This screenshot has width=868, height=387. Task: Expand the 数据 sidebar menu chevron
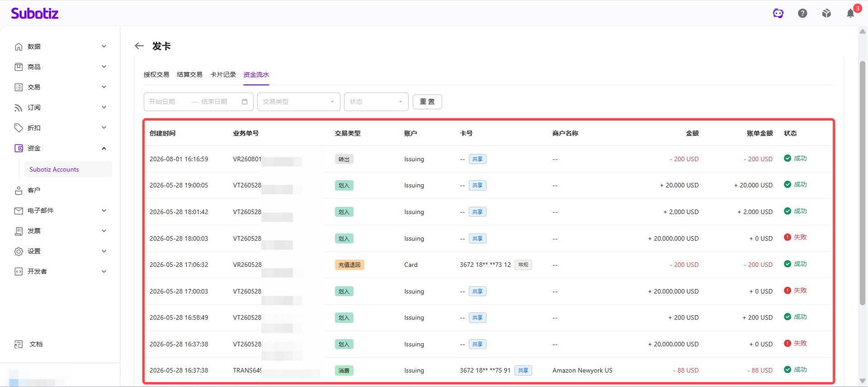pyautogui.click(x=104, y=47)
